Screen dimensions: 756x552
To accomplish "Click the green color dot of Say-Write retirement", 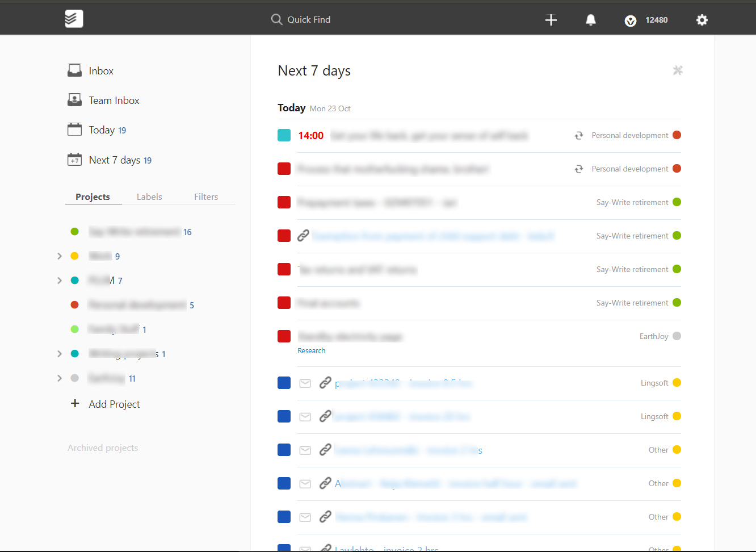I will 74,231.
